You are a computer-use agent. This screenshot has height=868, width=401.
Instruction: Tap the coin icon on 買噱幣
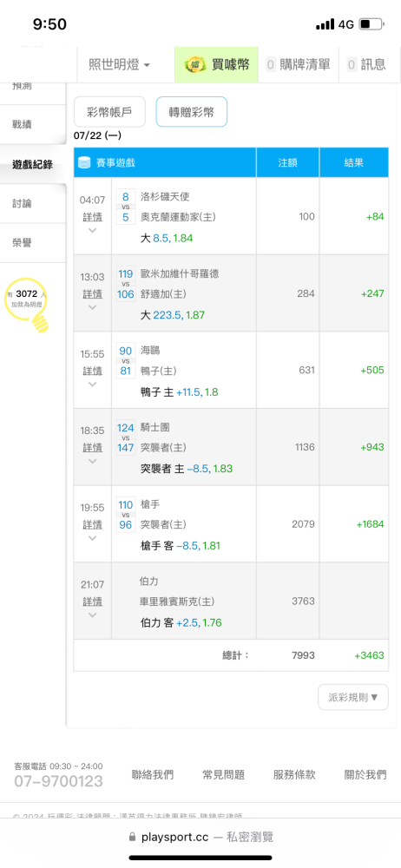click(196, 64)
